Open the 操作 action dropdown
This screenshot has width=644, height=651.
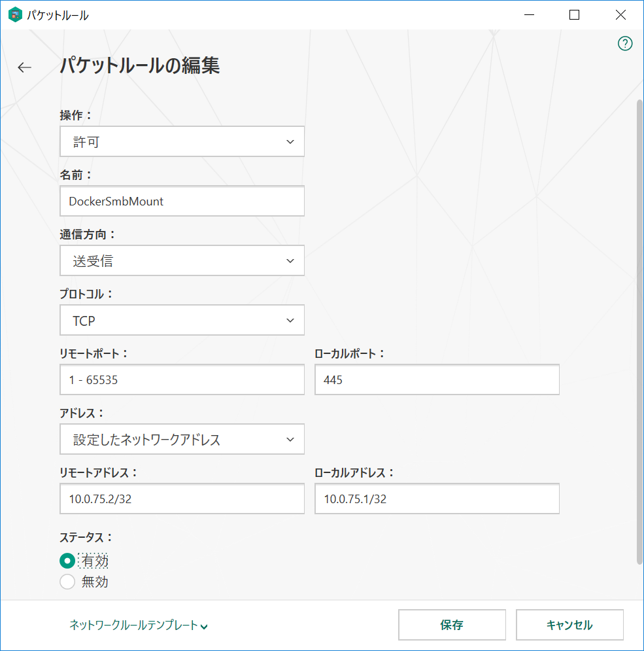[x=182, y=141]
